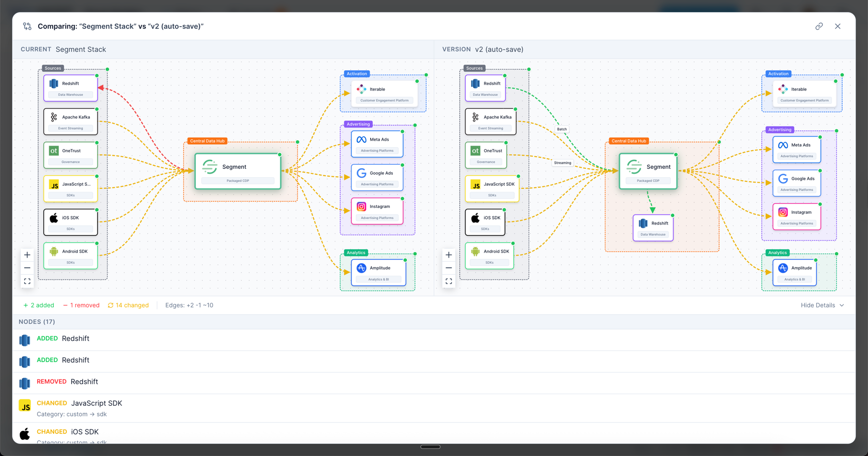
Task: Click the Apple iOS SDK icon in Current pane
Action: coord(54,217)
